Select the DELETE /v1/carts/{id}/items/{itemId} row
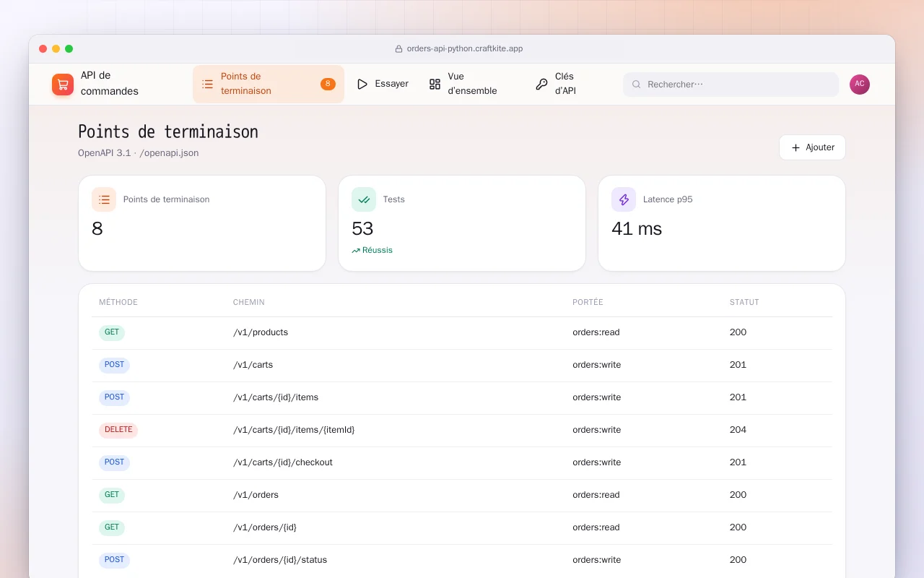This screenshot has height=578, width=924. point(462,430)
